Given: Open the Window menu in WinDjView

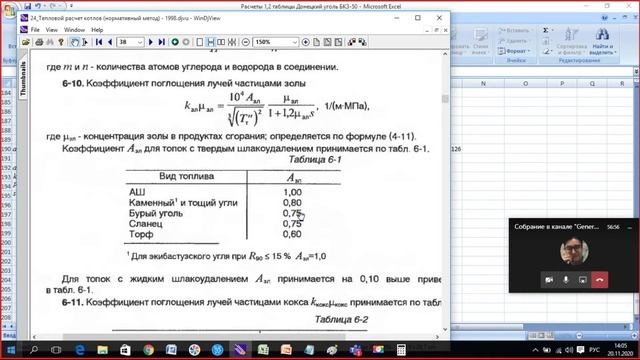Looking at the screenshot, I should (74, 30).
